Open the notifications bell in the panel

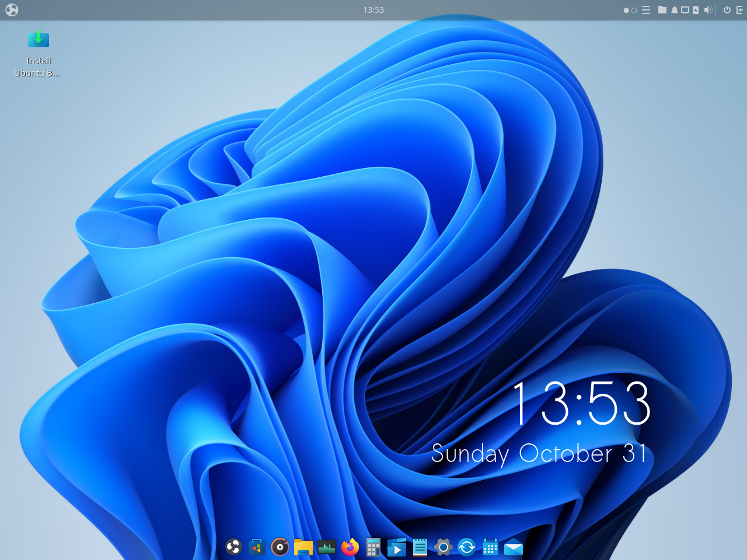675,10
